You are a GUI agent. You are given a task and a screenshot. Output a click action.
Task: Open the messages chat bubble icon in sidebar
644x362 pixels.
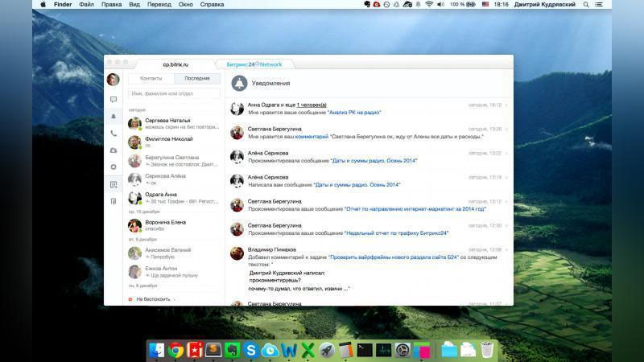(x=114, y=100)
